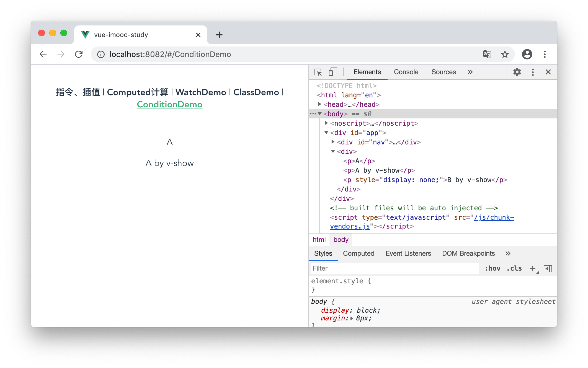Open the ConditionDemo nav link
The image size is (588, 368).
click(x=170, y=104)
